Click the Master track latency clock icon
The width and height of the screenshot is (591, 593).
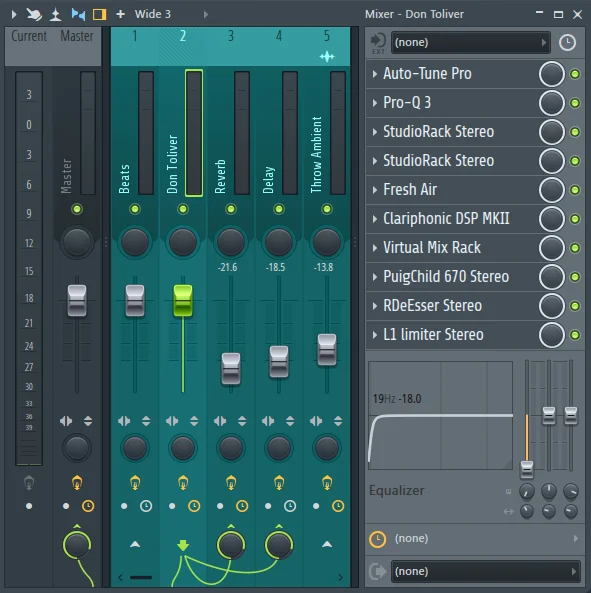(88, 506)
